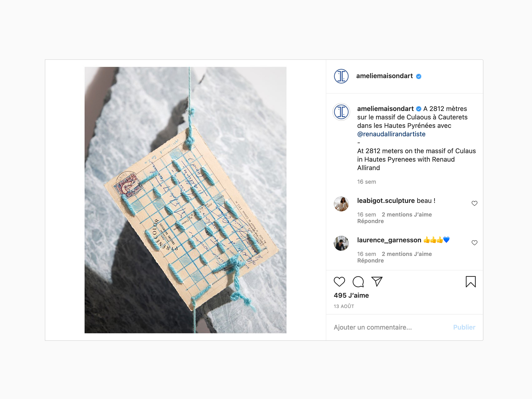Viewport: 532px width, 399px height.
Task: Open leabigot.sculpture username link
Action: click(386, 201)
